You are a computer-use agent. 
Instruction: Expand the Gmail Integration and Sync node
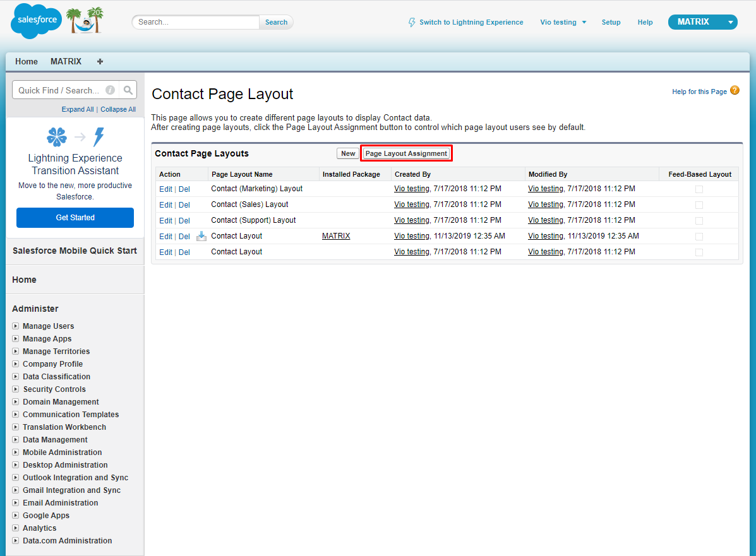pos(15,490)
